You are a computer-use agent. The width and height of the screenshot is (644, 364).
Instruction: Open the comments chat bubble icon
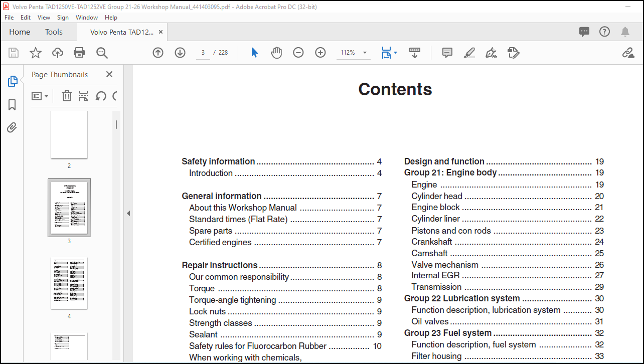(584, 32)
